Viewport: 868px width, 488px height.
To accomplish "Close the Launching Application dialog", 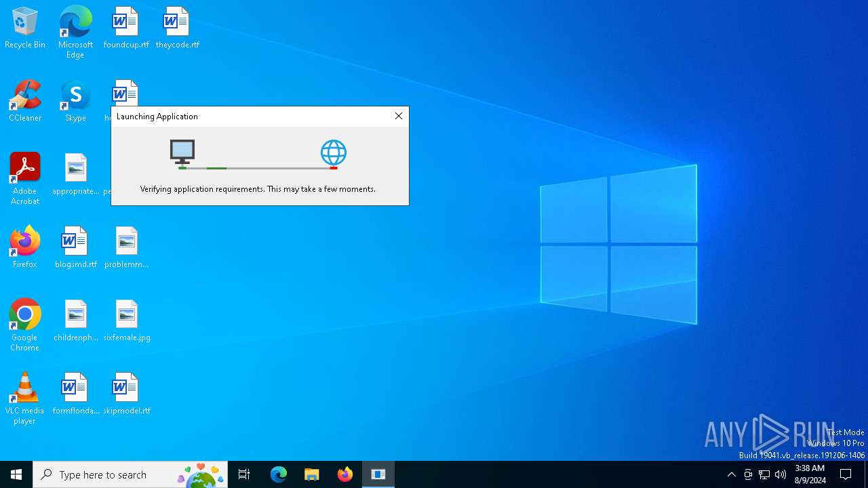I will pos(399,116).
